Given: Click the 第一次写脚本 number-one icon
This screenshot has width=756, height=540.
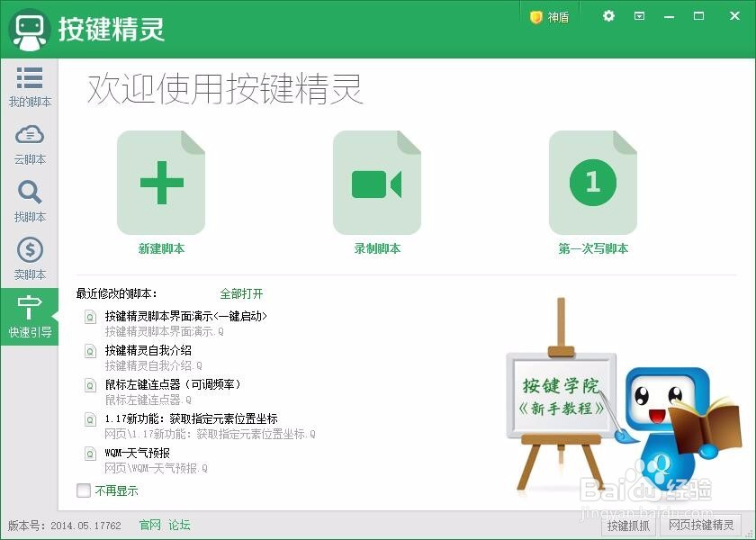Looking at the screenshot, I should tap(593, 183).
